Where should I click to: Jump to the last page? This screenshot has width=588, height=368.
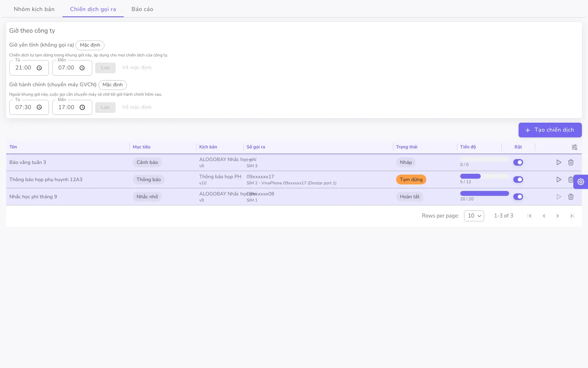point(572,216)
